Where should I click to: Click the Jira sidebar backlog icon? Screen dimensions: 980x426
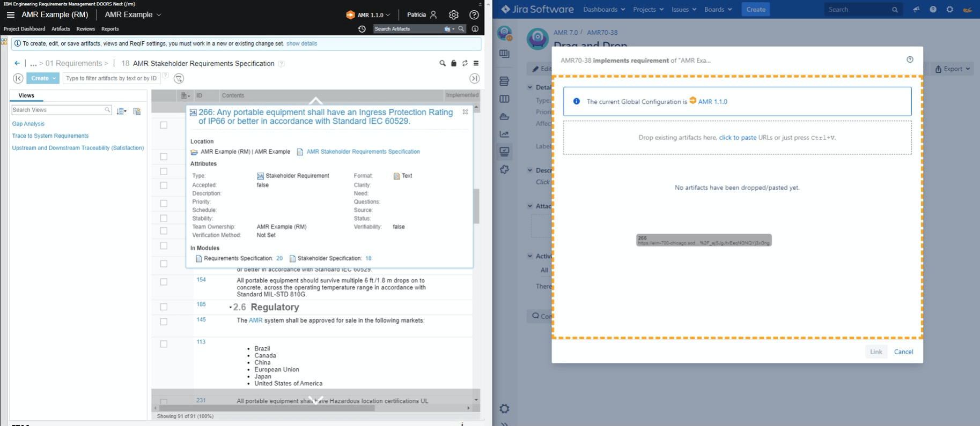click(x=504, y=81)
